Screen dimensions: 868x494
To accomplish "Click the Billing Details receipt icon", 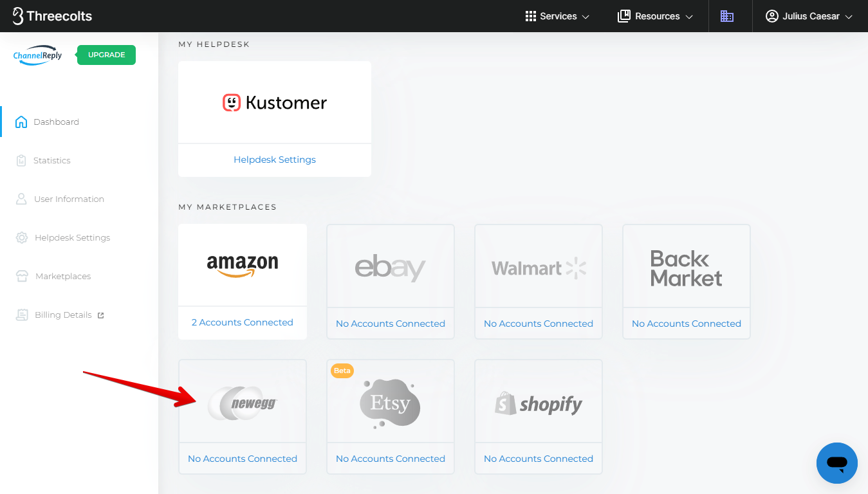I will coord(23,315).
